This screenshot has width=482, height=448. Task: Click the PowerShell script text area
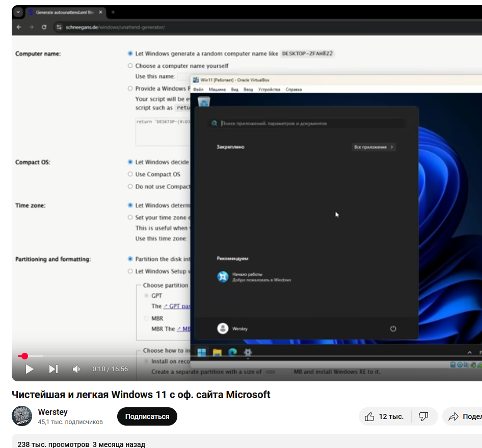pos(163,131)
